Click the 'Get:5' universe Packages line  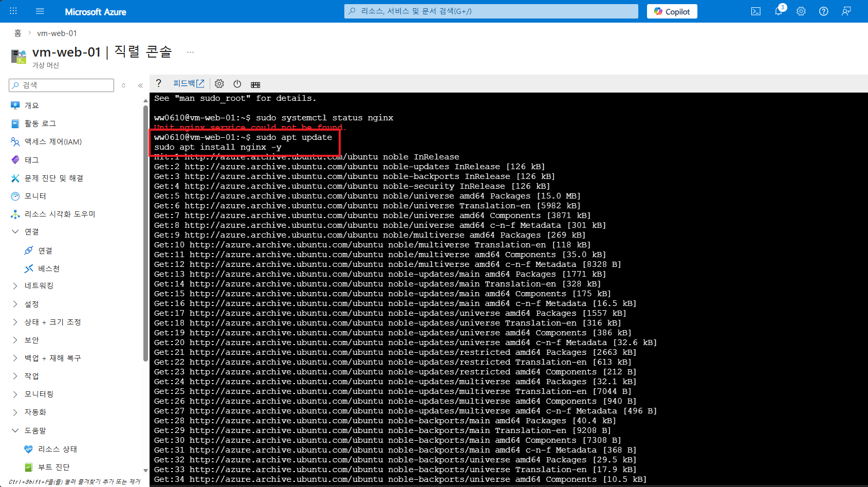click(367, 196)
